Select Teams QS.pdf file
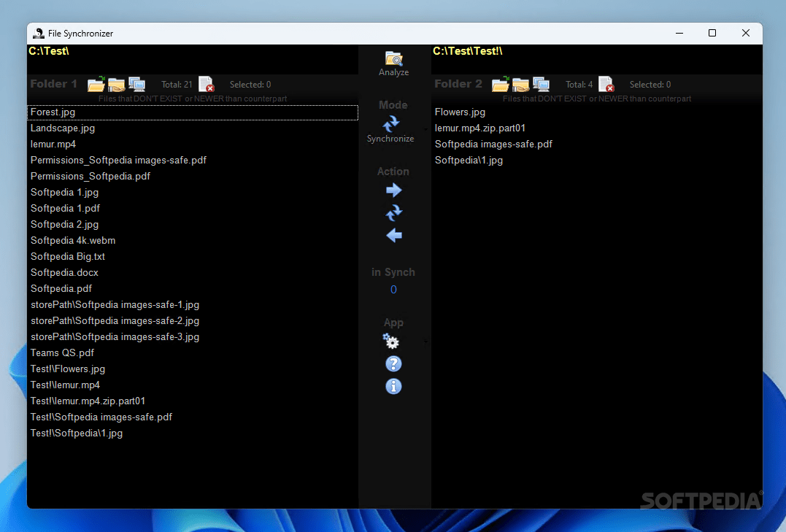The image size is (786, 532). point(193,353)
